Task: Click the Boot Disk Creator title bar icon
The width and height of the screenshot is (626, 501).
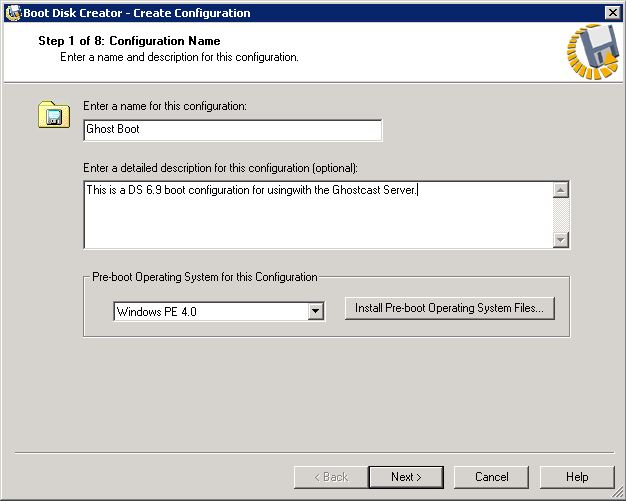Action: pyautogui.click(x=13, y=13)
